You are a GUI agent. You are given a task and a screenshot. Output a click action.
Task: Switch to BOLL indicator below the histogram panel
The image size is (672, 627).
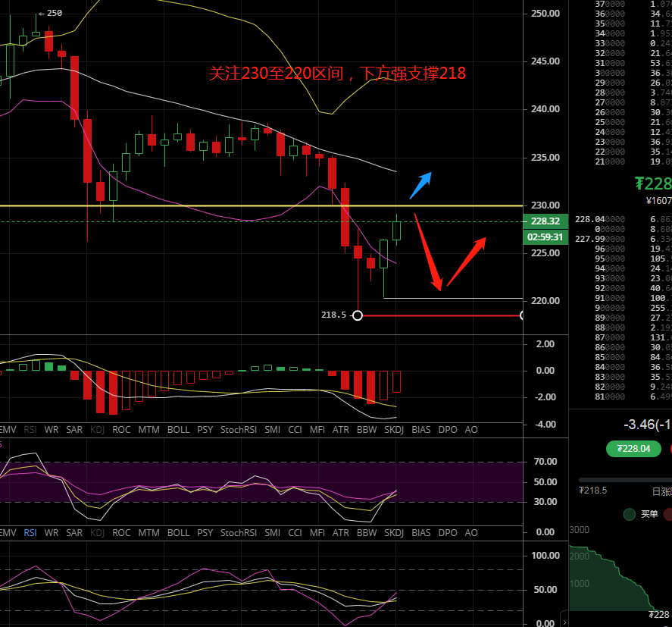pyautogui.click(x=178, y=429)
